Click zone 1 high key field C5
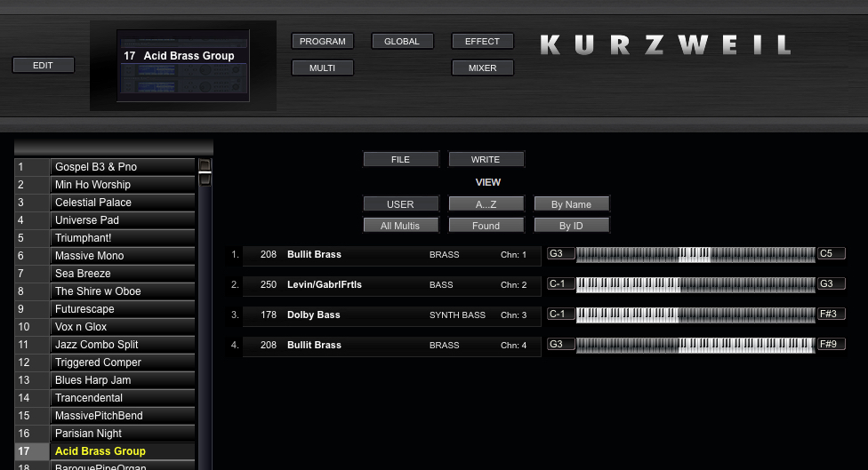The width and height of the screenshot is (868, 470). tap(832, 254)
